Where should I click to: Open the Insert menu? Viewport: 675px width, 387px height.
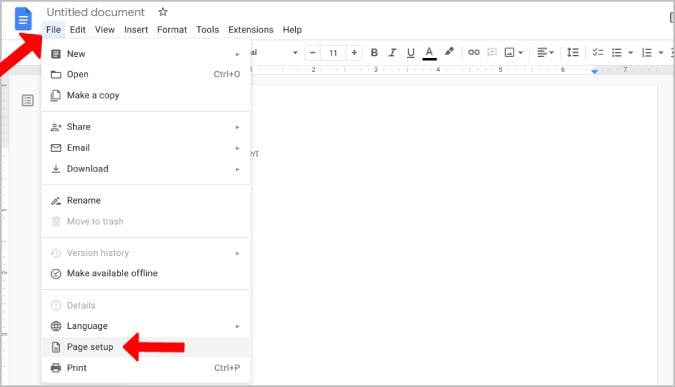click(x=136, y=30)
